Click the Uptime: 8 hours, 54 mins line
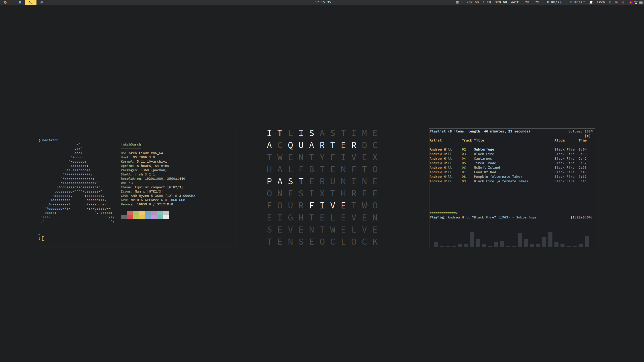This screenshot has height=362, width=644. tap(145, 166)
